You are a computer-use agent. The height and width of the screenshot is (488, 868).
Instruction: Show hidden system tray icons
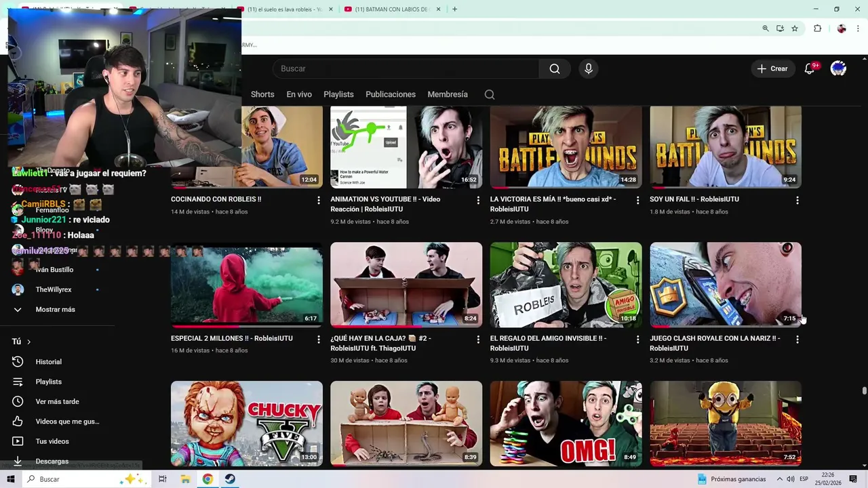point(779,479)
